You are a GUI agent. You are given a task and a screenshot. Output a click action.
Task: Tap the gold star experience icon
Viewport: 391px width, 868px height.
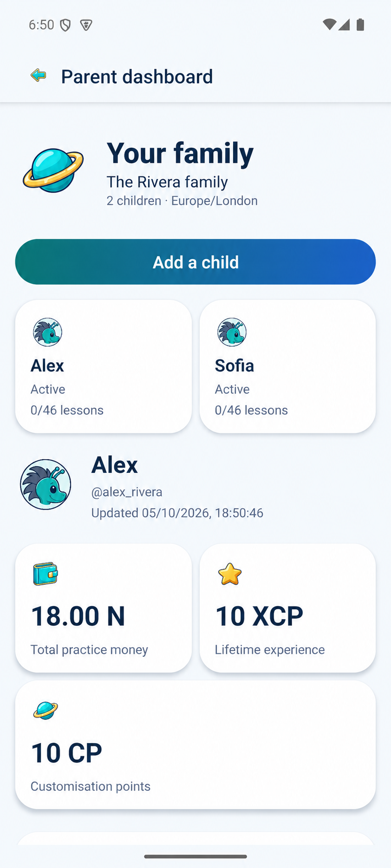pos(230,574)
